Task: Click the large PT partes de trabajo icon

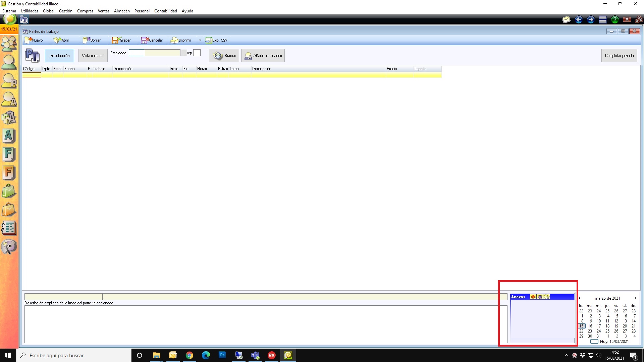Action: (33, 56)
